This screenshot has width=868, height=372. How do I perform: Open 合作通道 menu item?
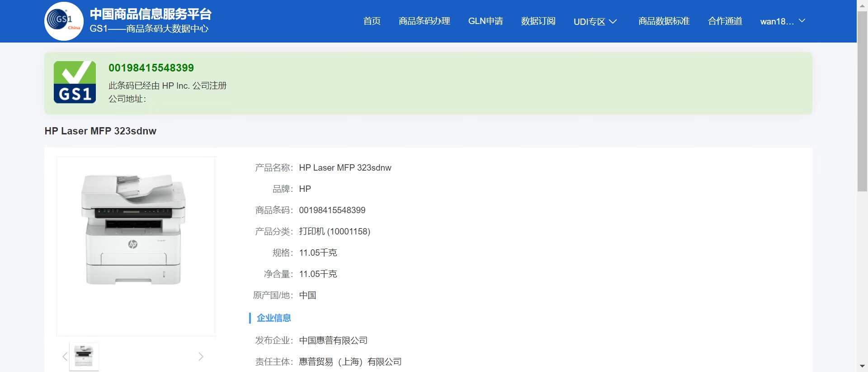tap(725, 21)
